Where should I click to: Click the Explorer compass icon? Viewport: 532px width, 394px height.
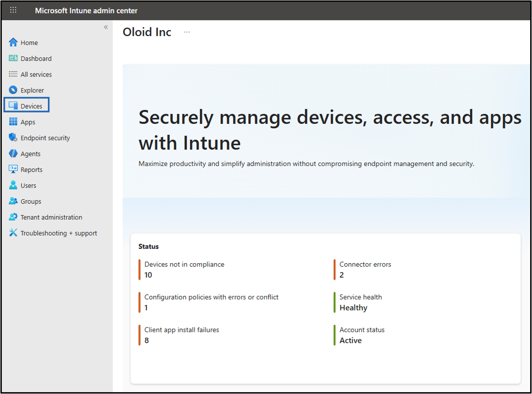pyautogui.click(x=13, y=90)
